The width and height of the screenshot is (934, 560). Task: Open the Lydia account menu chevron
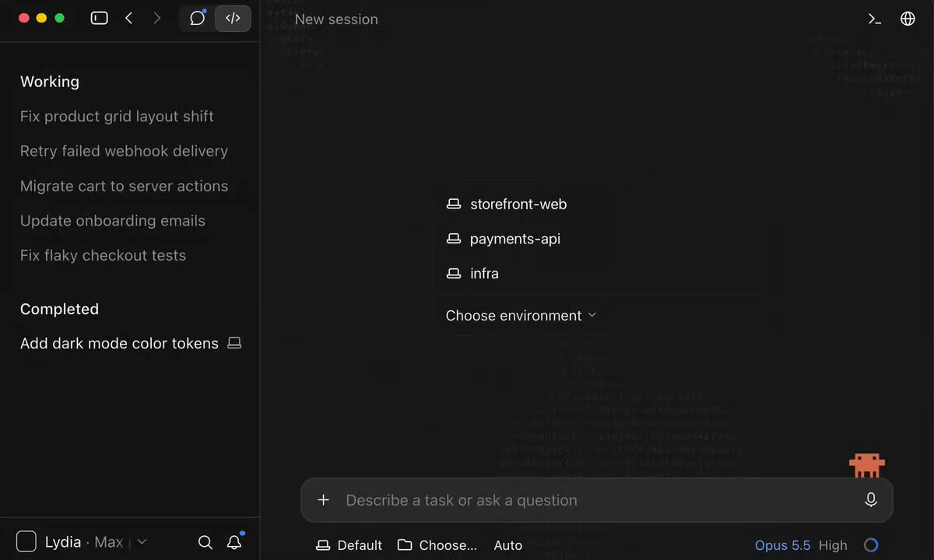click(x=142, y=542)
